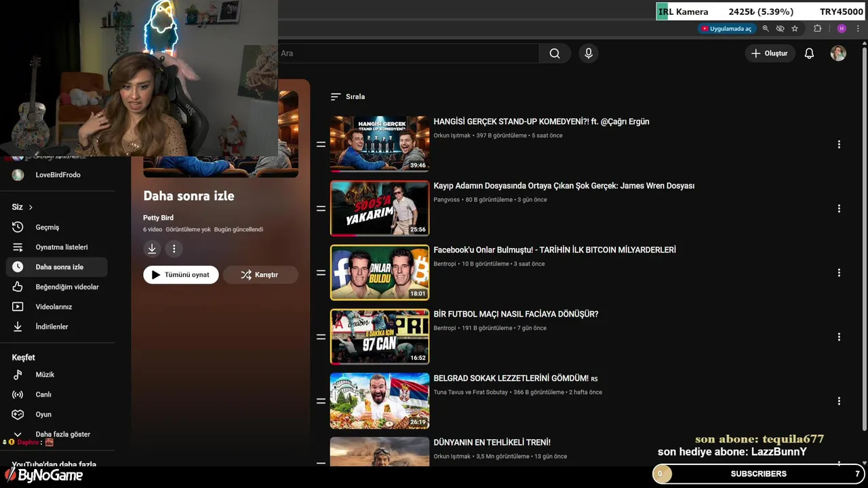This screenshot has height=488, width=868.
Task: Click the search magnifier button
Action: tap(555, 54)
